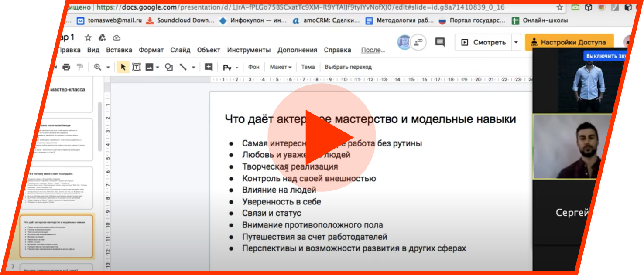Open the Вид menu
The image size is (644, 275).
click(93, 50)
